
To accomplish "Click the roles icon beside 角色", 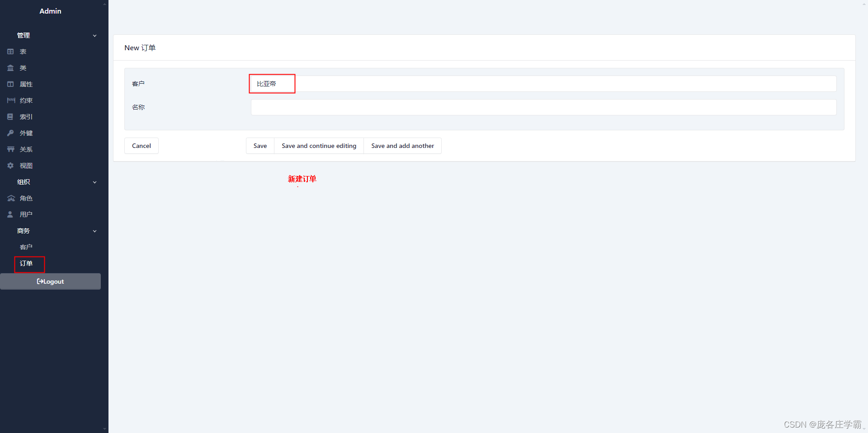I will (x=11, y=198).
